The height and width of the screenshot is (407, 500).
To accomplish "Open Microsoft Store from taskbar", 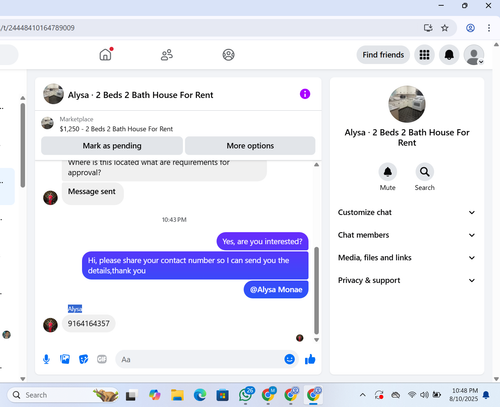I will (222, 395).
